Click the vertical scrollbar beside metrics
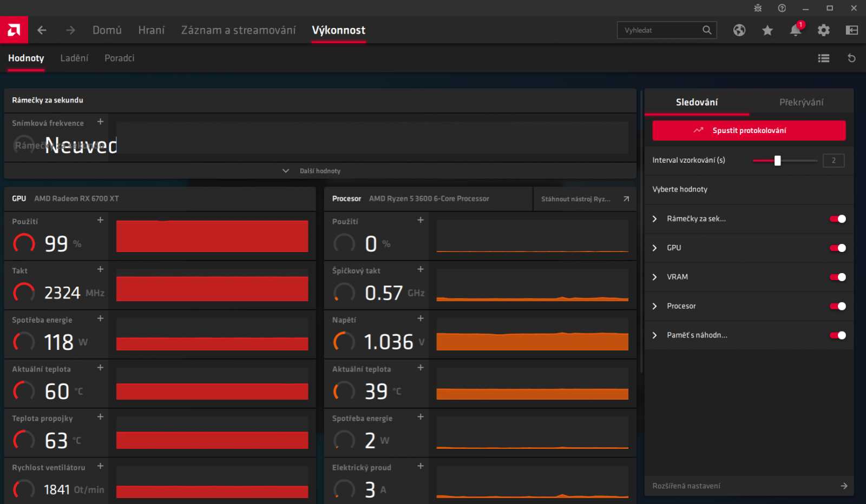866x504 pixels. click(641, 233)
